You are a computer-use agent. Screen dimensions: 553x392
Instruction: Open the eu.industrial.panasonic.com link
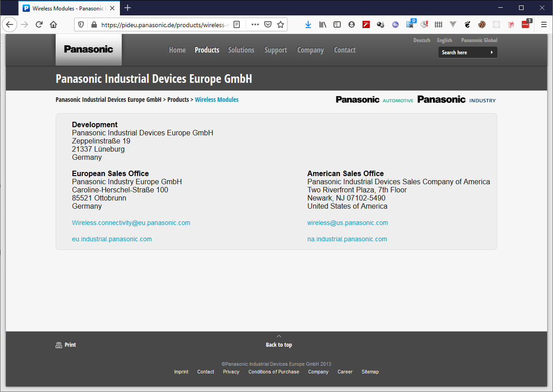(x=112, y=239)
